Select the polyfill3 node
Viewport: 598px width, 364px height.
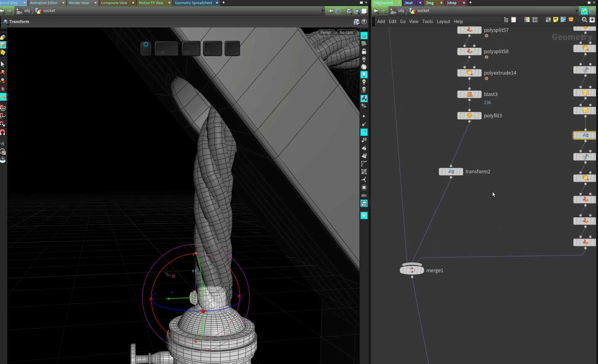click(469, 116)
